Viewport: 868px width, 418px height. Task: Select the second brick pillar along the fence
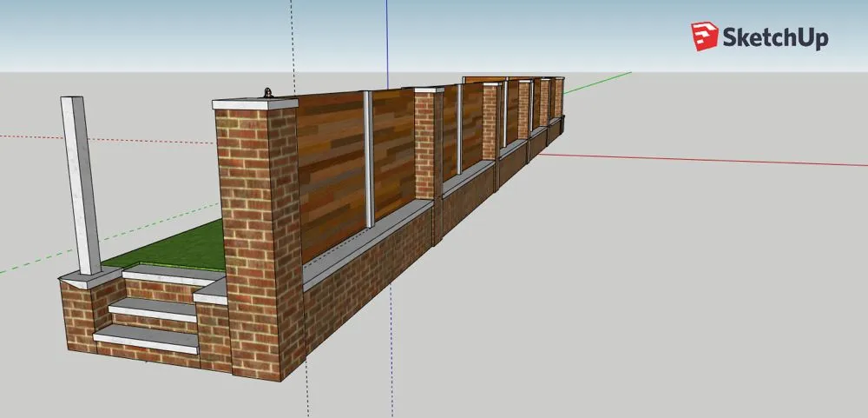tap(424, 148)
